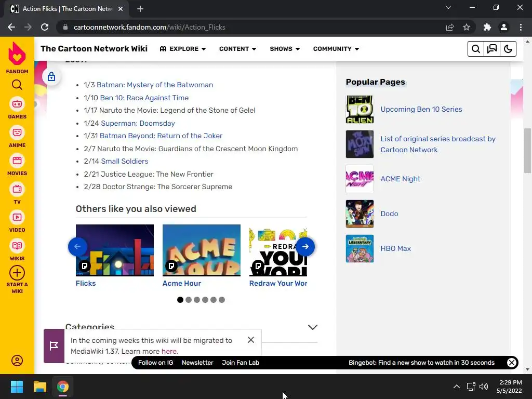Open the Small Soldiers link
The height and width of the screenshot is (399, 532).
[125, 161]
